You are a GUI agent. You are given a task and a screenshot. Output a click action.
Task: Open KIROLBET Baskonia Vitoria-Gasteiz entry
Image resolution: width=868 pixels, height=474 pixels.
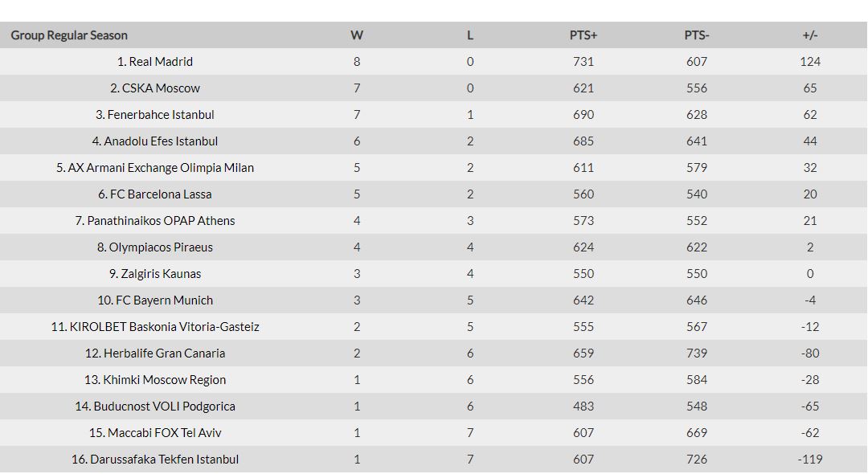coord(161,327)
